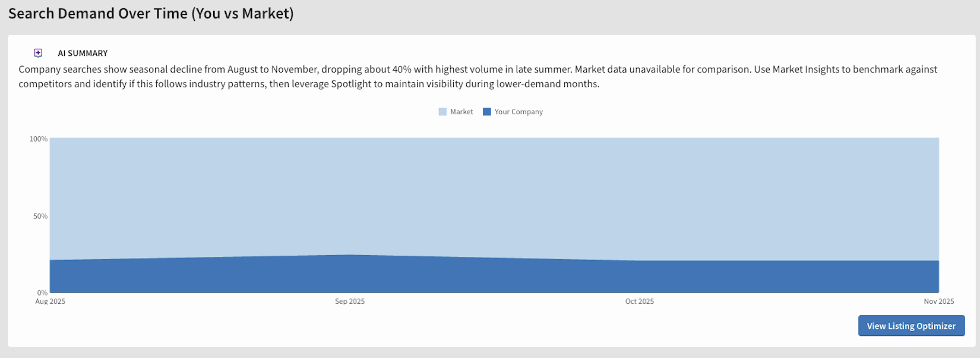Click the 50% y-axis label
Screen dimensions: 980x358
click(40, 216)
